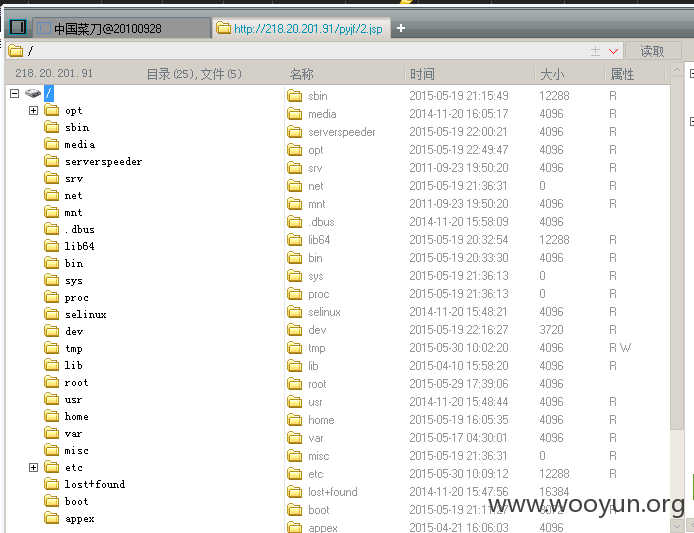Select .dbus folder in the tree

[80, 229]
